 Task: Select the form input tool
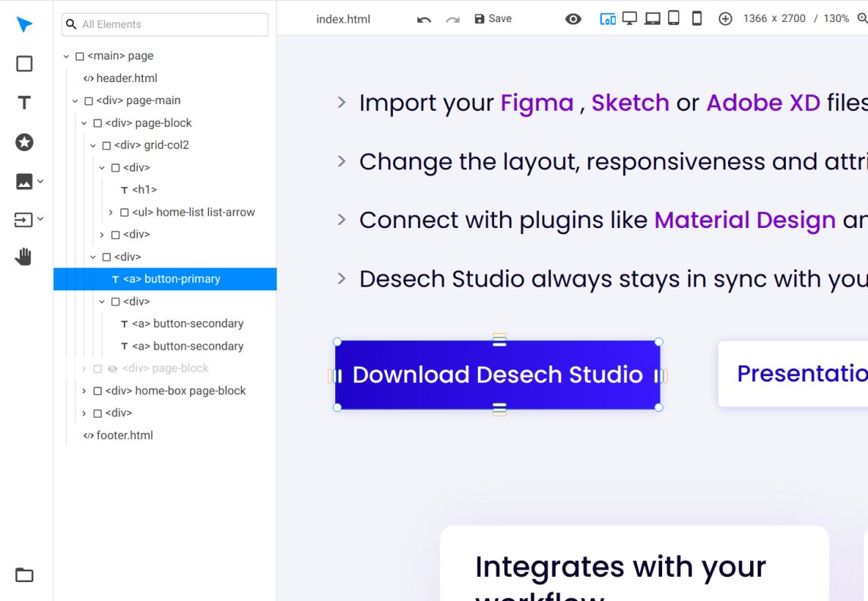24,220
